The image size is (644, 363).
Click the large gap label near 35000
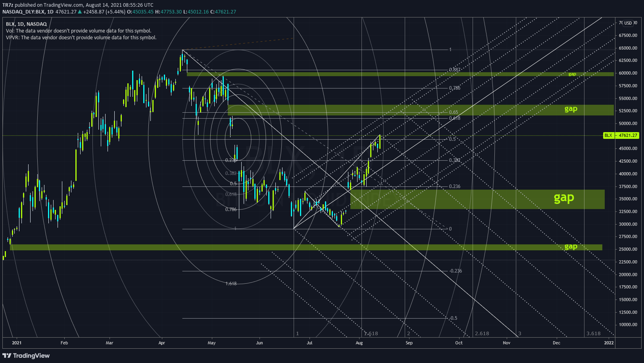pyautogui.click(x=564, y=198)
